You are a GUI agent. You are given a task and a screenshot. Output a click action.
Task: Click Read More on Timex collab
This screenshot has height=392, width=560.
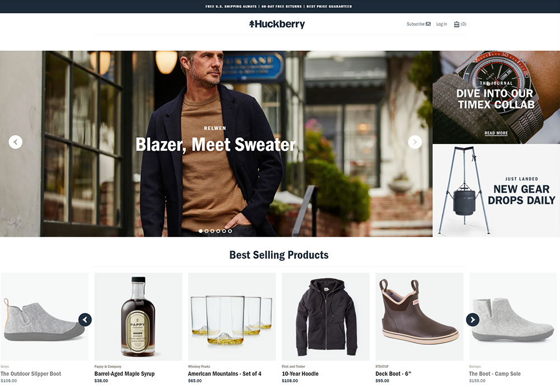click(x=496, y=133)
